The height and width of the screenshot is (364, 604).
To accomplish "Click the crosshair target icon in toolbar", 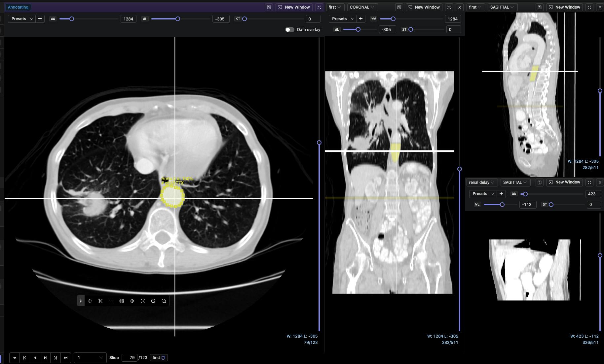I will tap(132, 301).
